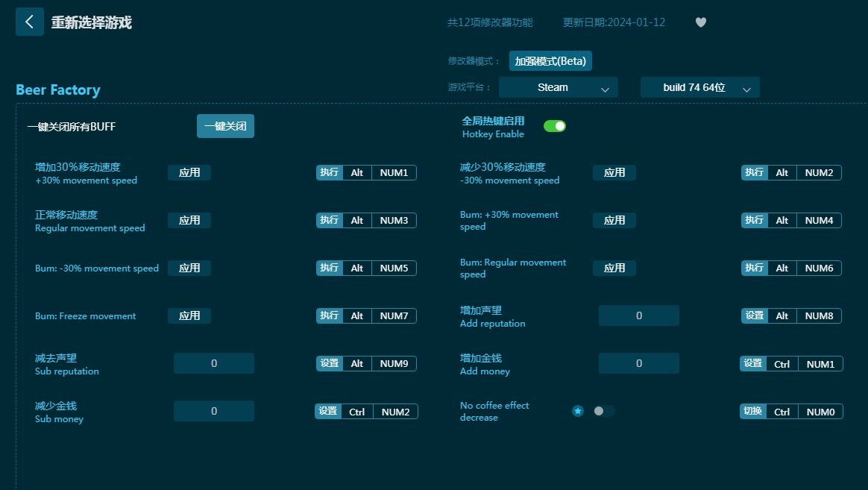Click 设置 button for Sub reputation hotkey
Image resolution: width=868 pixels, height=490 pixels.
pyautogui.click(x=329, y=363)
